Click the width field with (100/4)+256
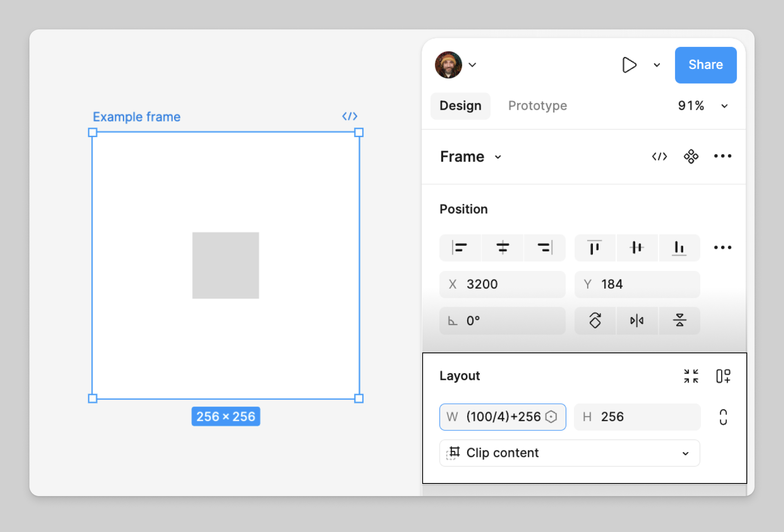Image resolution: width=784 pixels, height=532 pixels. click(x=503, y=417)
